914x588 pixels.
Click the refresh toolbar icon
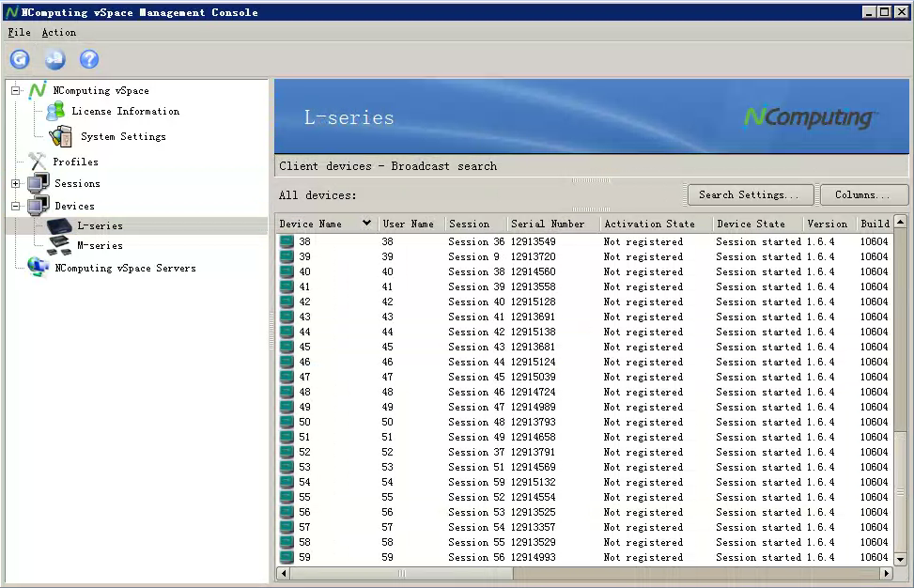coord(20,59)
